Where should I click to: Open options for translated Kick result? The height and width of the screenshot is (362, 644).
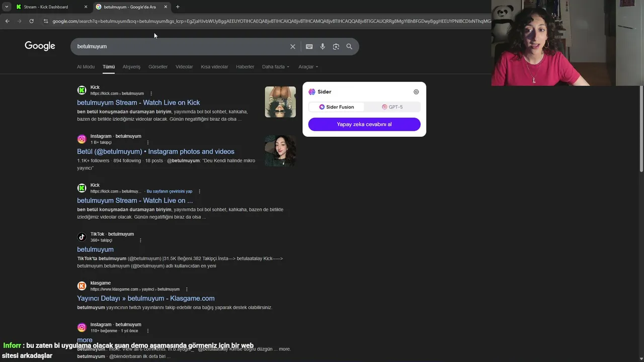tap(199, 192)
